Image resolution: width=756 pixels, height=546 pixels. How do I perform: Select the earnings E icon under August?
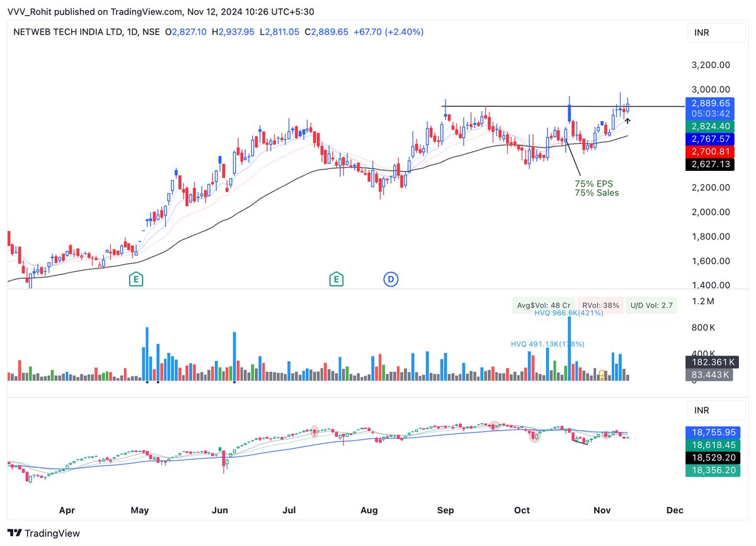tap(336, 278)
